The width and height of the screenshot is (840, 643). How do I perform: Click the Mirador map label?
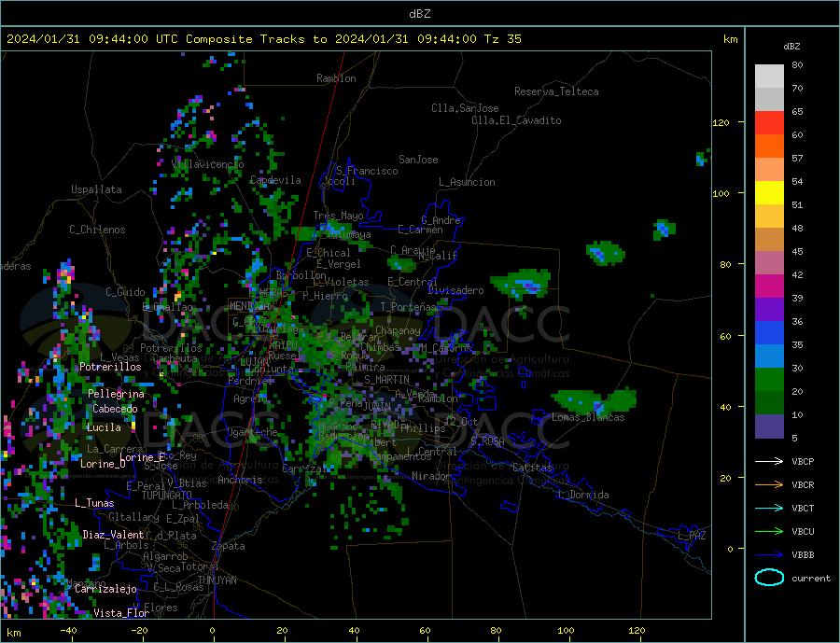coord(431,475)
